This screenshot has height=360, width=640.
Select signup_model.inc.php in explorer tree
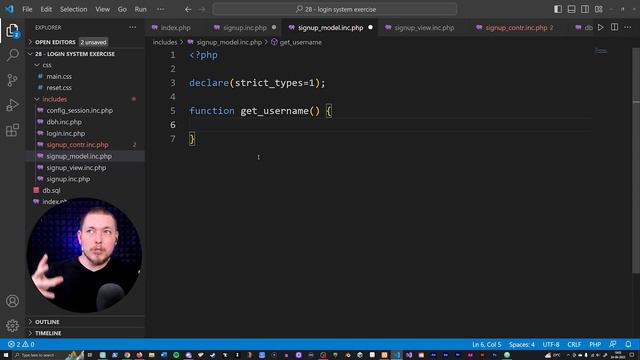(x=85, y=156)
